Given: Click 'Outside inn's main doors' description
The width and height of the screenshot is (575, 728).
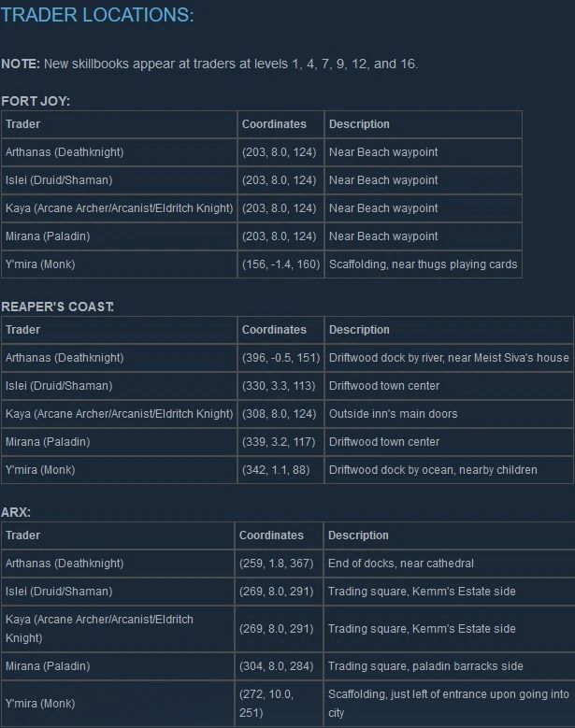Looking at the screenshot, I should point(393,414).
